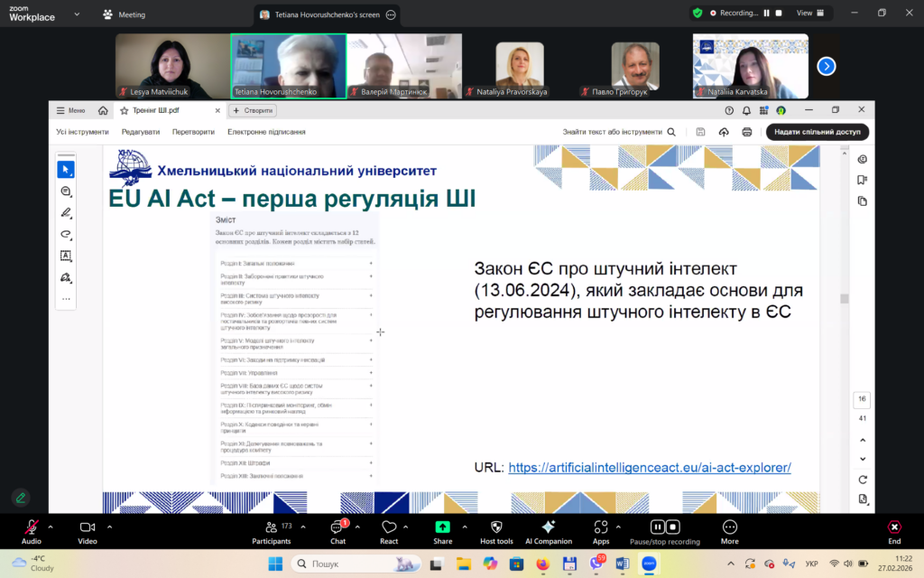The width and height of the screenshot is (924, 578).
Task: Open the Редагувати menu
Action: click(x=141, y=132)
